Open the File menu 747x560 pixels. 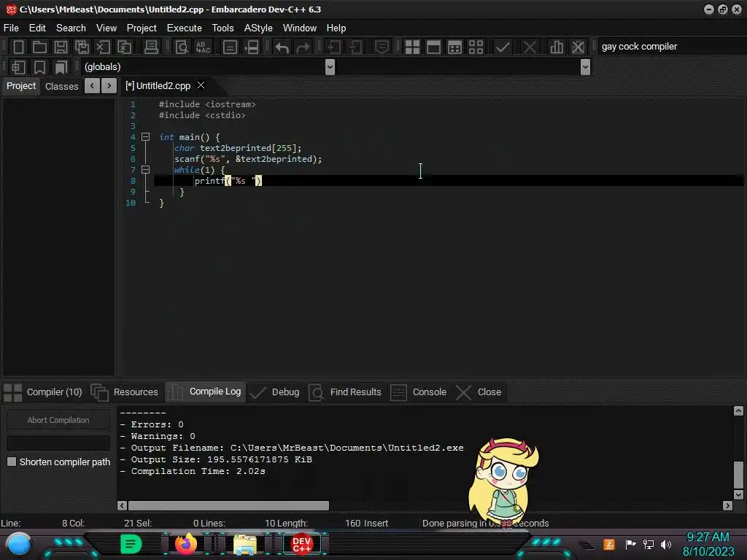pyautogui.click(x=11, y=28)
